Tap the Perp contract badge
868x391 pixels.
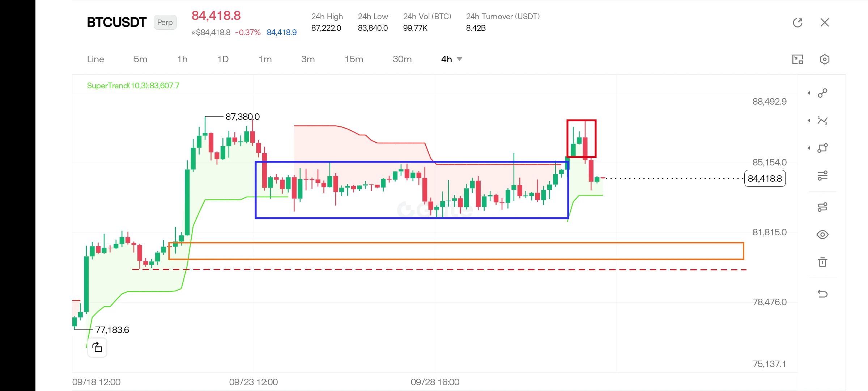click(x=165, y=22)
